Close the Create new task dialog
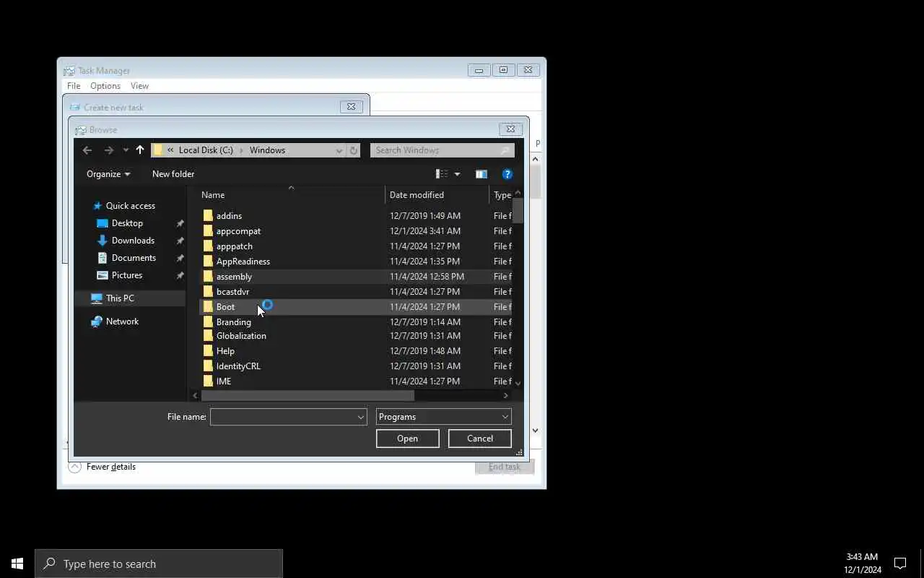 coord(351,107)
